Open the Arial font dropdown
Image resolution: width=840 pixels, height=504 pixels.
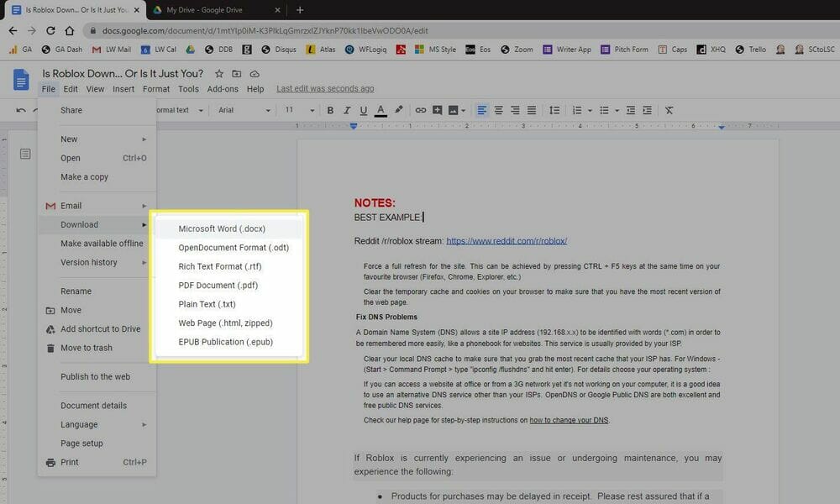click(x=244, y=110)
